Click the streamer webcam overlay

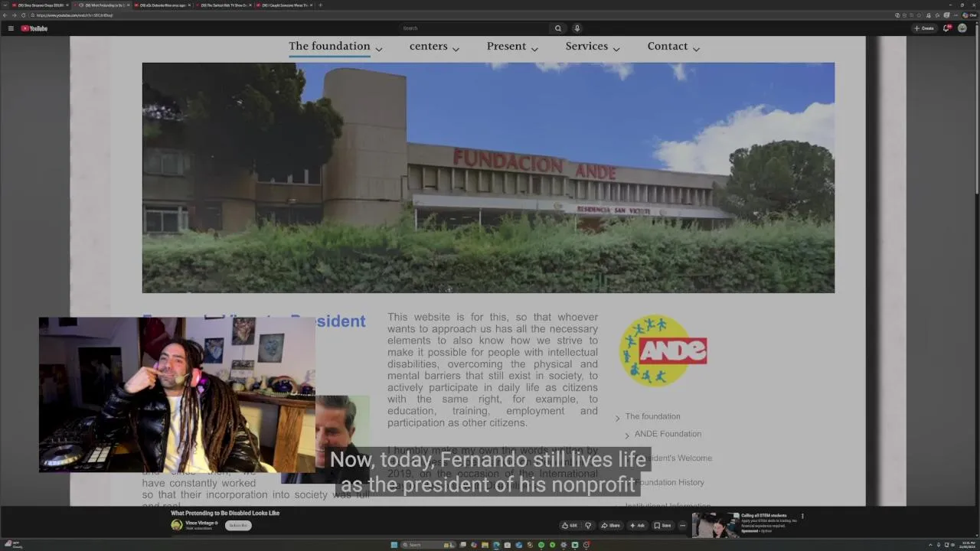coord(177,395)
